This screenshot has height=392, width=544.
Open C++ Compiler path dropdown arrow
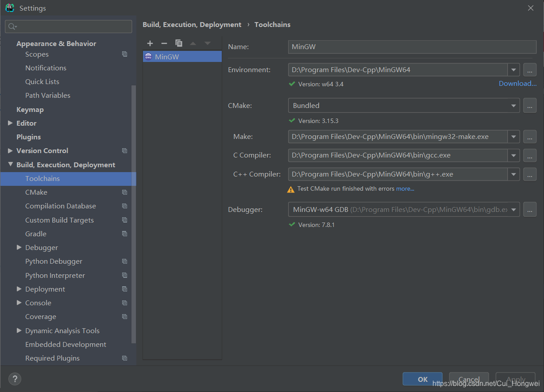(x=513, y=174)
